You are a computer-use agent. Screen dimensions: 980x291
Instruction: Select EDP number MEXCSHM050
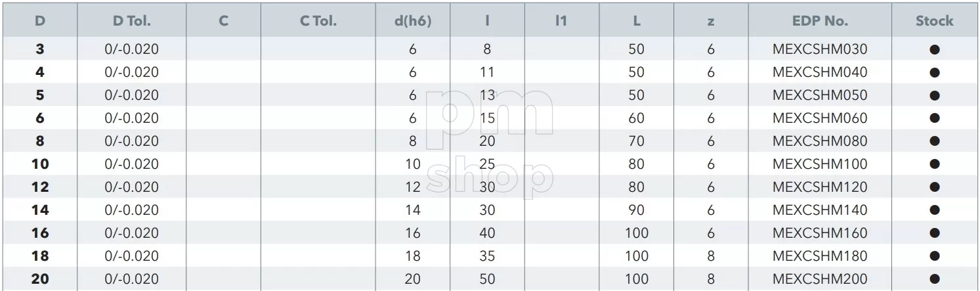click(820, 95)
